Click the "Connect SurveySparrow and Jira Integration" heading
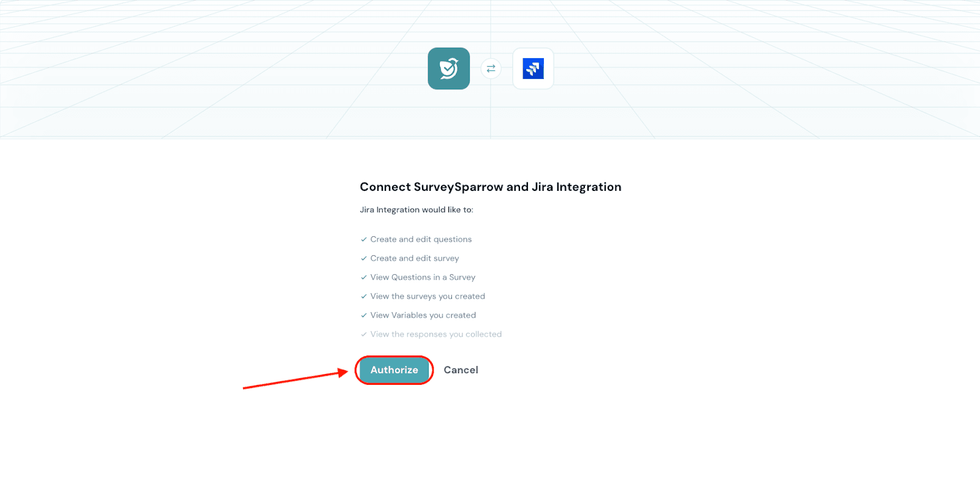Viewport: 980px width, 503px height. (490, 187)
